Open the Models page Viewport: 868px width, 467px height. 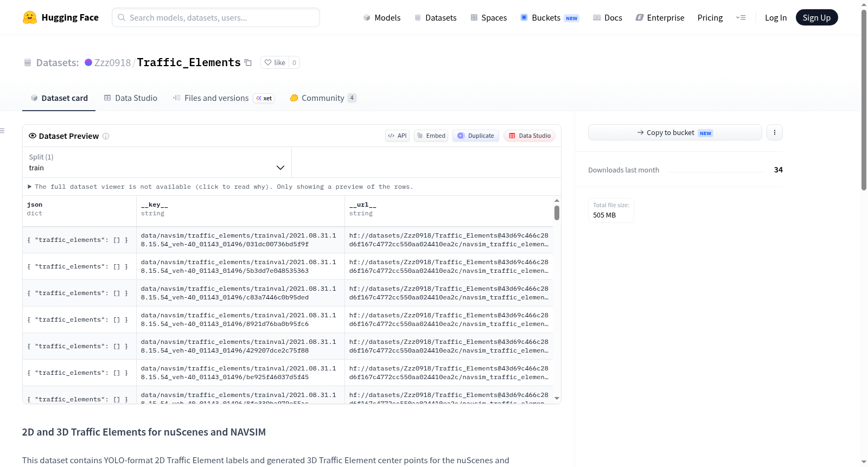[382, 18]
